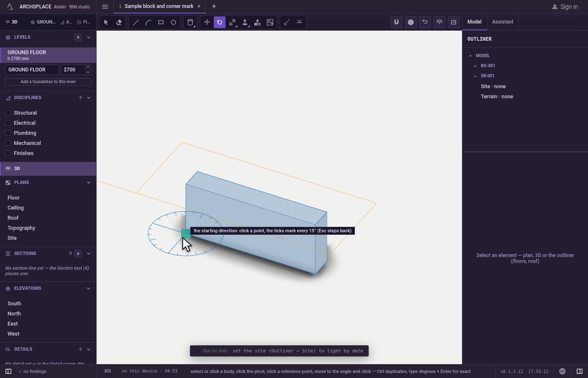This screenshot has width=588, height=378.
Task: Select the Eraser tool
Action: coord(119,22)
